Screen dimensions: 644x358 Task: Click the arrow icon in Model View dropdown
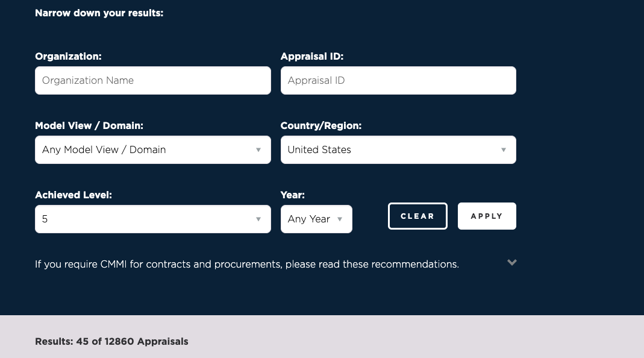[258, 150]
